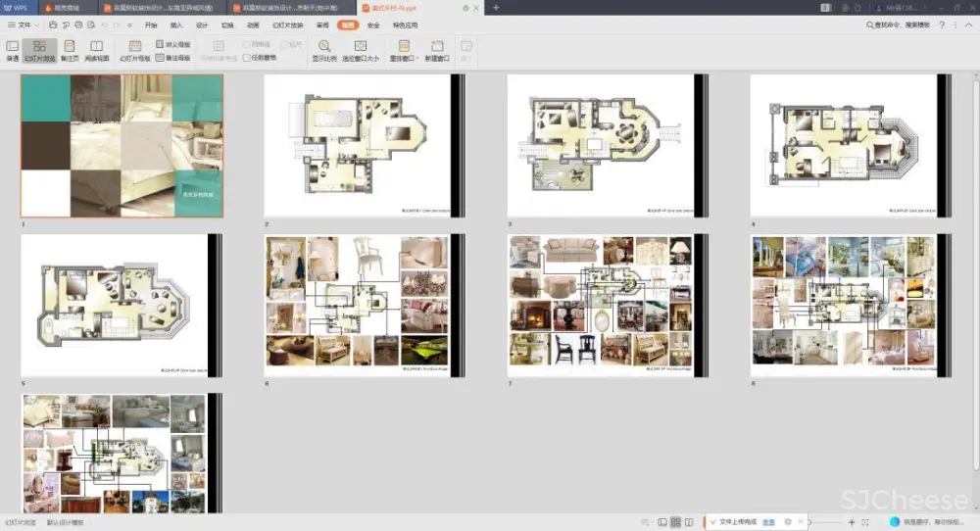Open the Arrange Windows dropdown

tap(404, 50)
